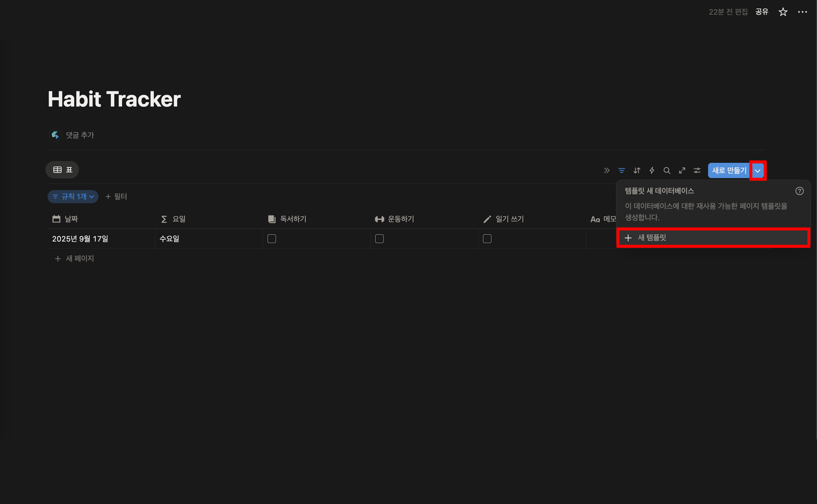Click the filter icon in database toolbar
Screen dimensions: 817x504
tap(621, 171)
